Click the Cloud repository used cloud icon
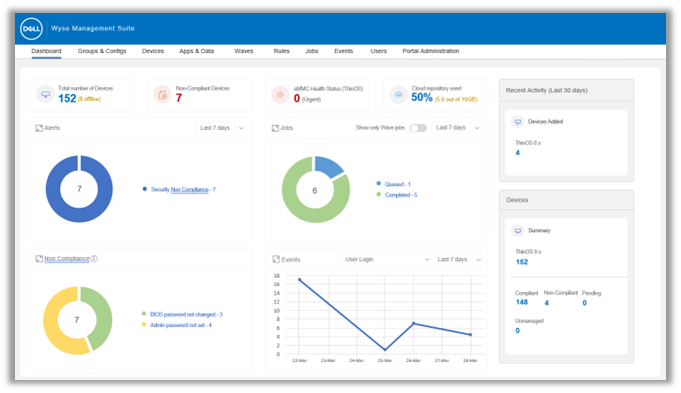 tap(398, 94)
